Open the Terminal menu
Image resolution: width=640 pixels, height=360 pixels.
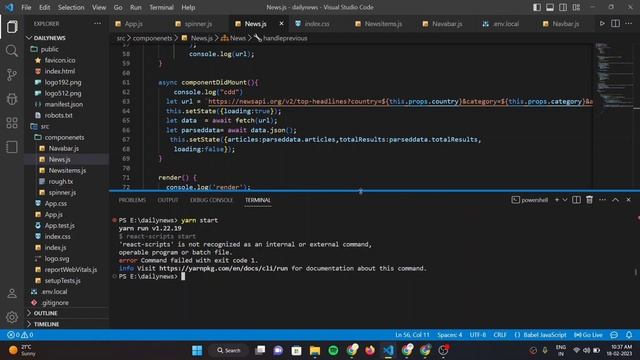pyautogui.click(x=161, y=7)
